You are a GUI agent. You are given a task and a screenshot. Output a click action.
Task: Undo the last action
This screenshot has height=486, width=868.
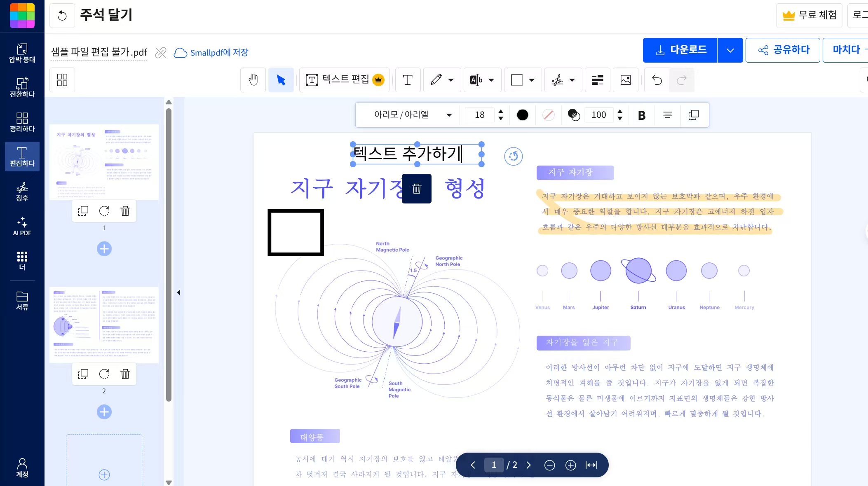(657, 80)
